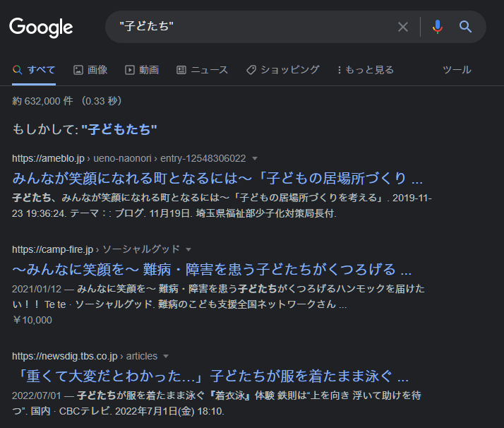Open the ツール options
The width and height of the screenshot is (504, 428).
click(x=457, y=70)
